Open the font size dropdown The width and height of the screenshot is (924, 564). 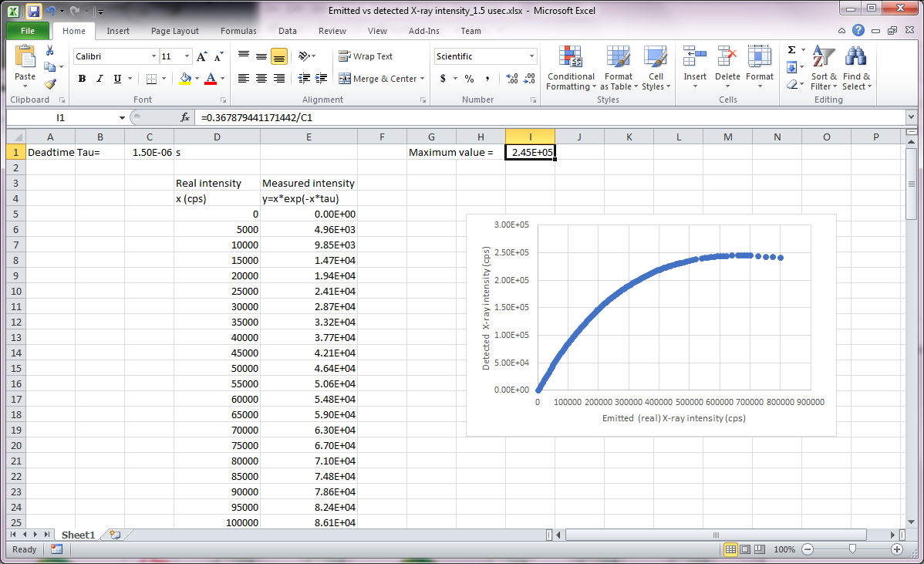pyautogui.click(x=187, y=56)
